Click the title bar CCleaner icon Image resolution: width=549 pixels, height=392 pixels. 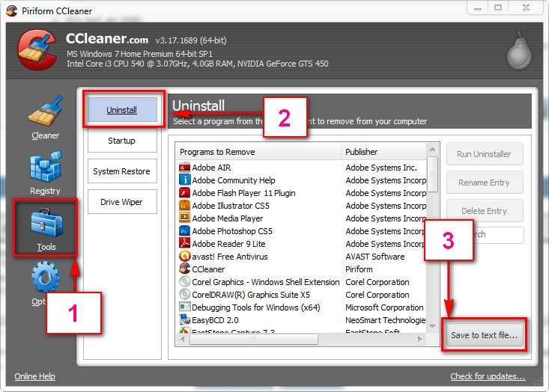(x=11, y=10)
